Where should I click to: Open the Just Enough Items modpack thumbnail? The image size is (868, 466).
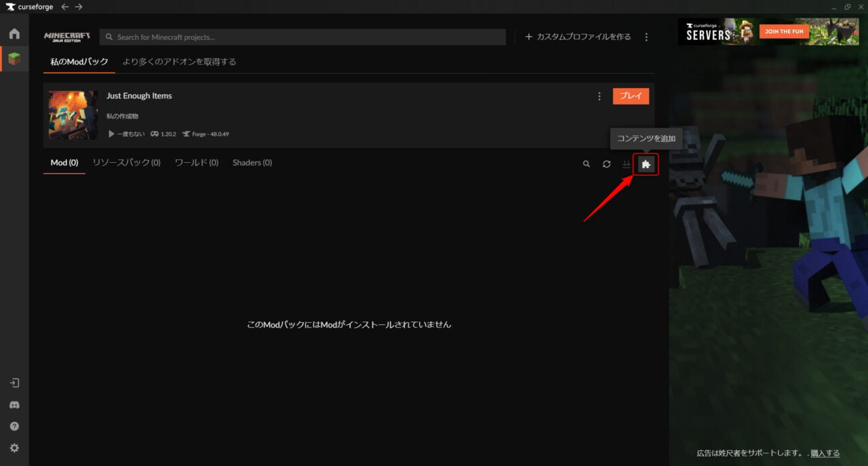point(73,115)
